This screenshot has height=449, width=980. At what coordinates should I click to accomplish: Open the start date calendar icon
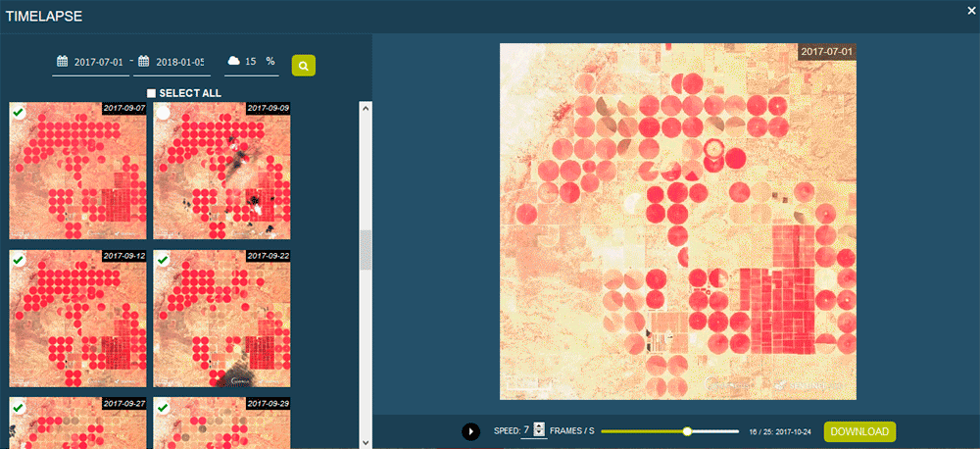pyautogui.click(x=63, y=62)
